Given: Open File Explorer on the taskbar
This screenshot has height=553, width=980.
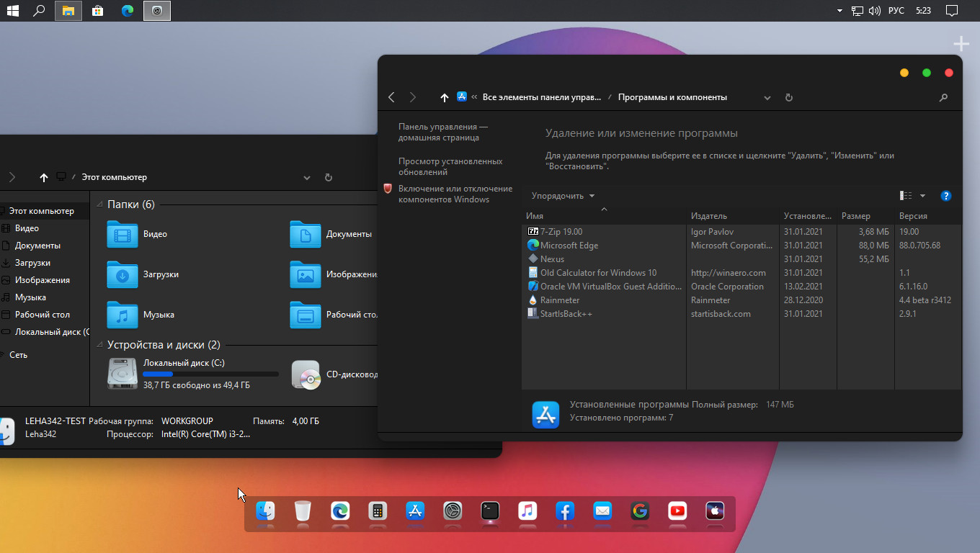Looking at the screenshot, I should pos(68,11).
